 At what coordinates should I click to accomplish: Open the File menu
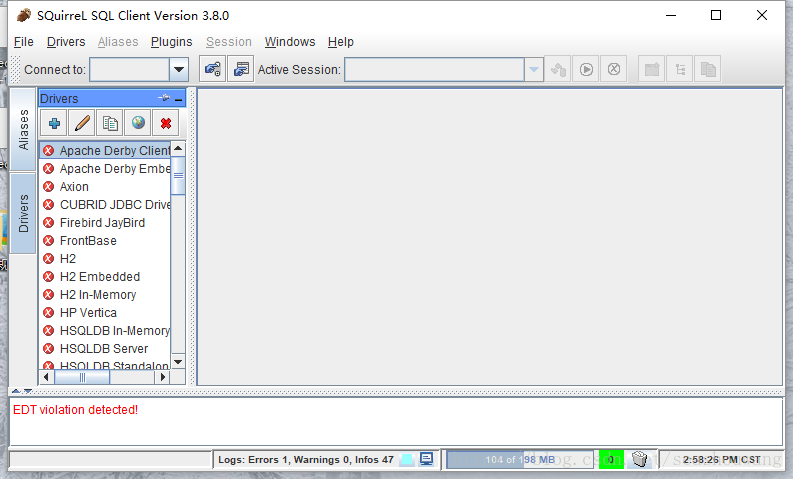point(24,42)
